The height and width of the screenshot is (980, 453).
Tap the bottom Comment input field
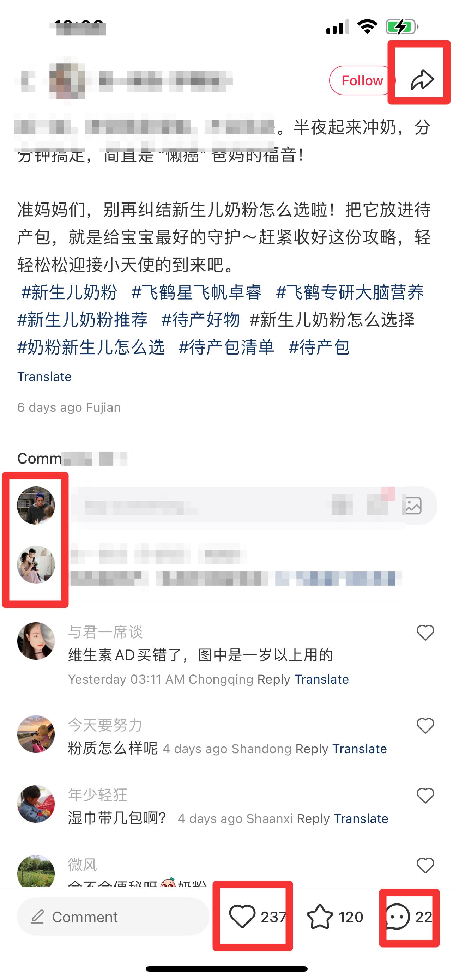pyautogui.click(x=113, y=917)
